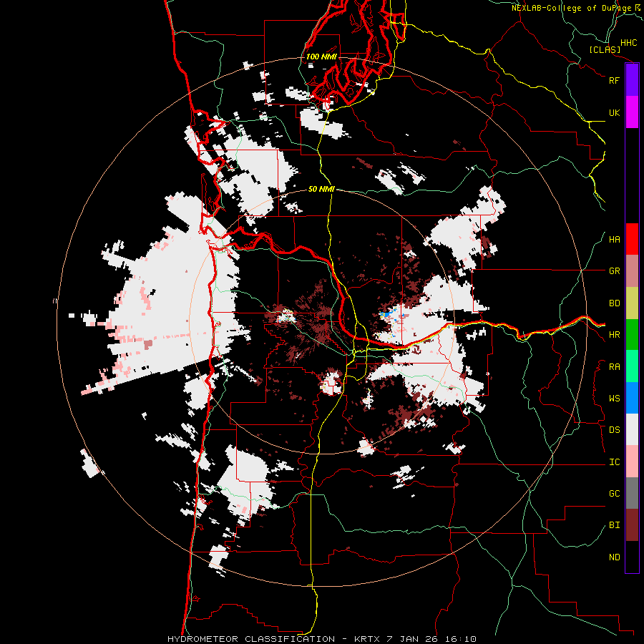Viewport: 644px width, 644px height.
Task: Click the 100 NMI range ring label
Action: tap(321, 57)
